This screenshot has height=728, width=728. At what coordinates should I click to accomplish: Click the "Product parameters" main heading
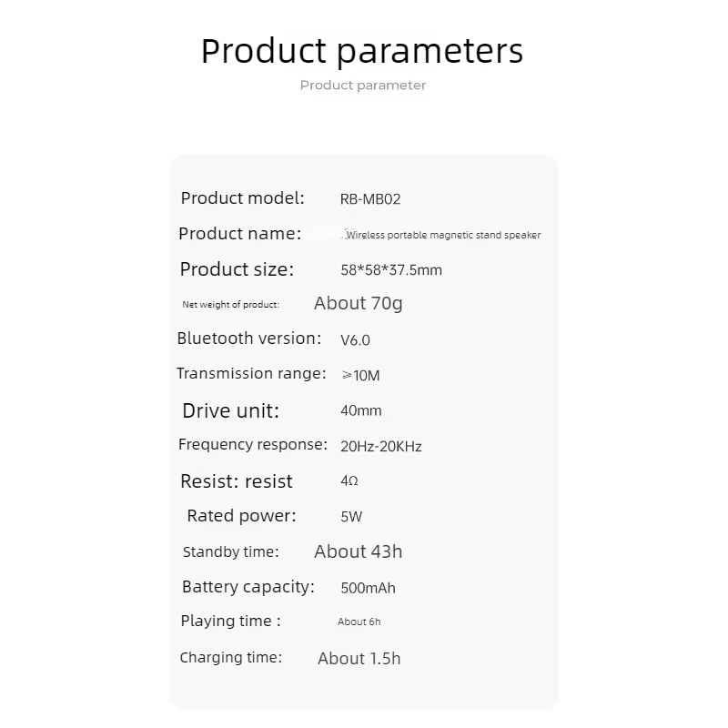(362, 52)
